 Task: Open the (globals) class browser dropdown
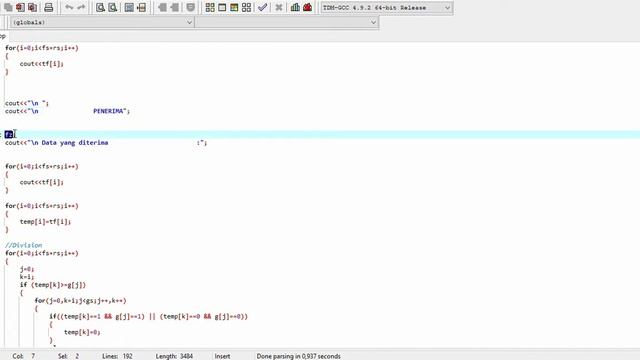102,22
